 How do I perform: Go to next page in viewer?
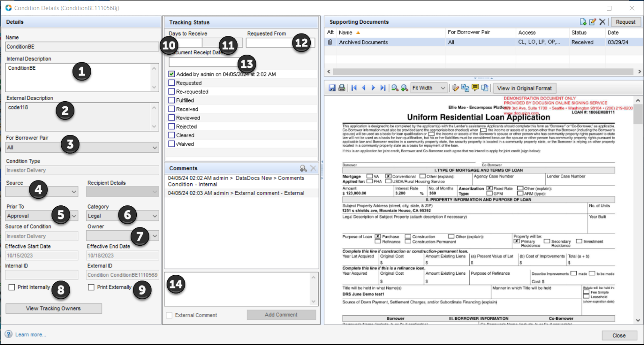click(373, 88)
